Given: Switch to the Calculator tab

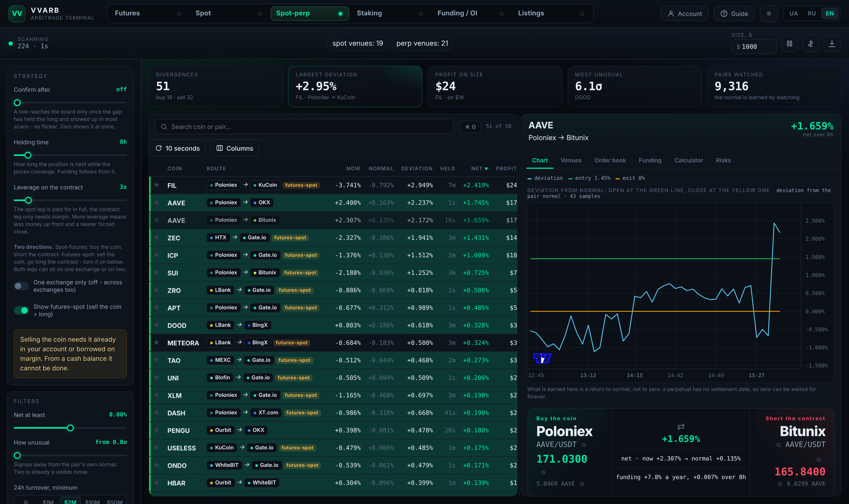Looking at the screenshot, I should pyautogui.click(x=688, y=160).
